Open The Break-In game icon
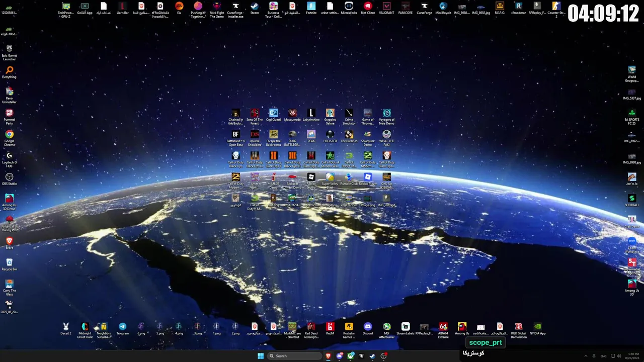 click(349, 137)
